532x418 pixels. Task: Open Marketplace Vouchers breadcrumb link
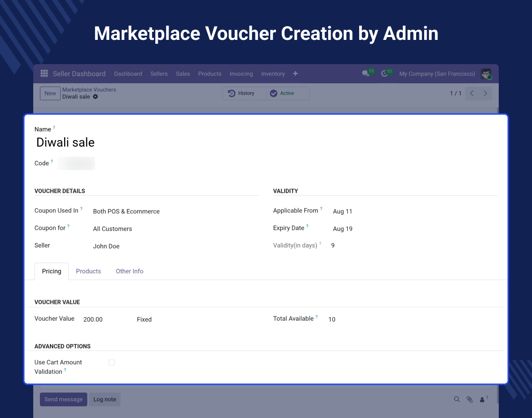89,90
